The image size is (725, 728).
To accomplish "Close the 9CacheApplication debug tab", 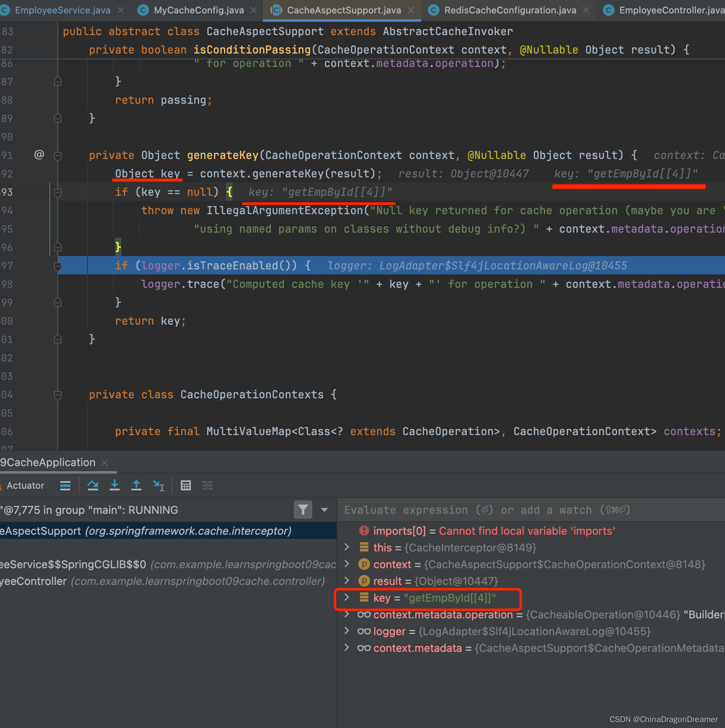I will pyautogui.click(x=105, y=462).
